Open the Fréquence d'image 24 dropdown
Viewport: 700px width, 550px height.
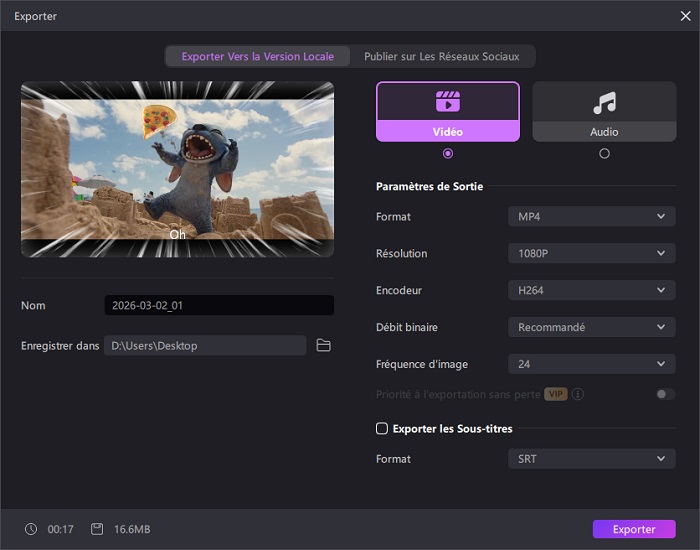point(592,364)
